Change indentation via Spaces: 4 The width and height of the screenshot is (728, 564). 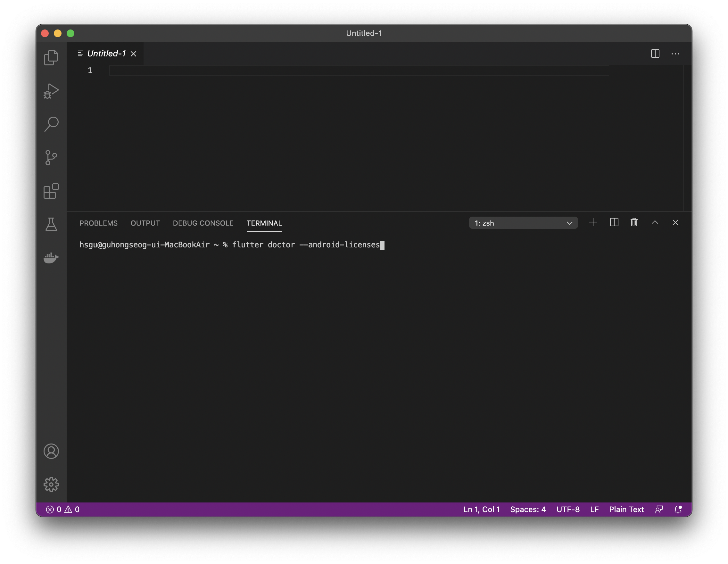tap(528, 509)
